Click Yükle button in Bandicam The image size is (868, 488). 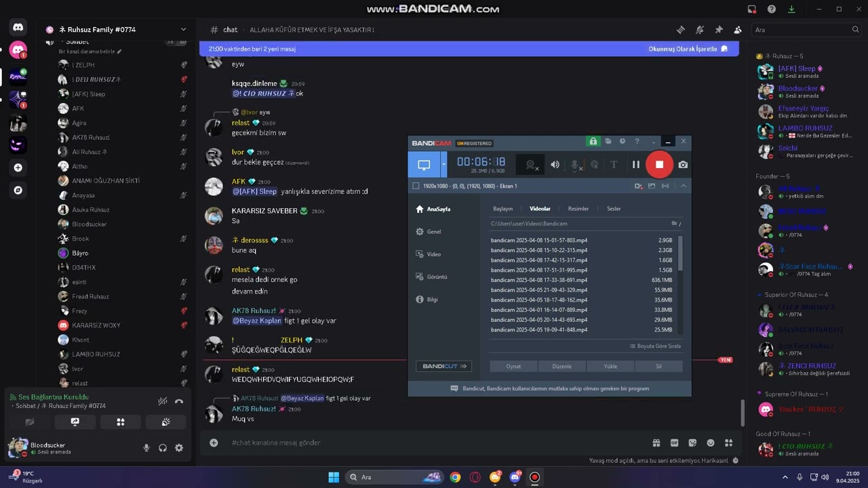tap(611, 366)
